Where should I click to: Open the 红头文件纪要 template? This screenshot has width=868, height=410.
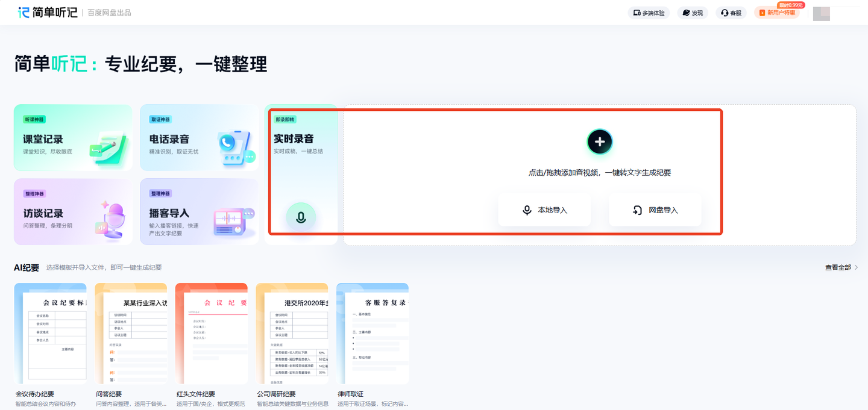212,345
